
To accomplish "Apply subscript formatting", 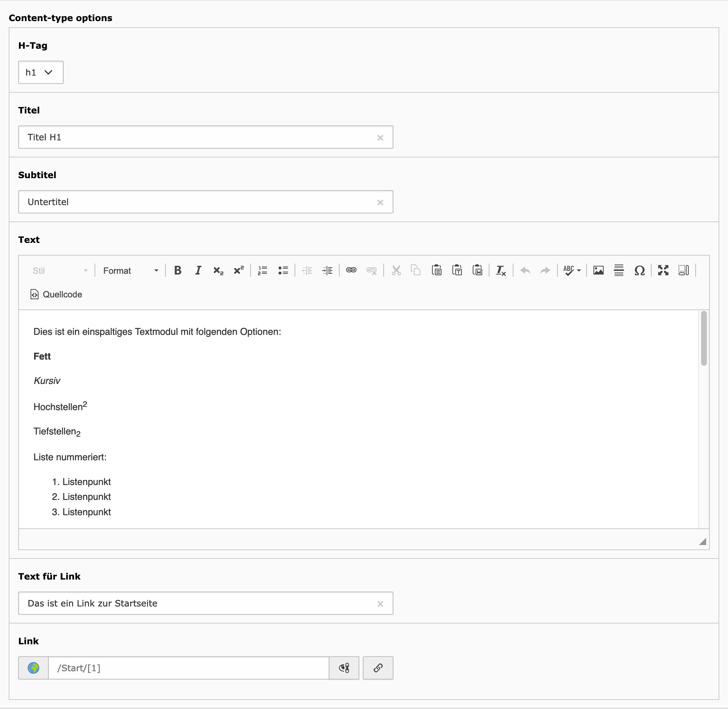I will [218, 271].
